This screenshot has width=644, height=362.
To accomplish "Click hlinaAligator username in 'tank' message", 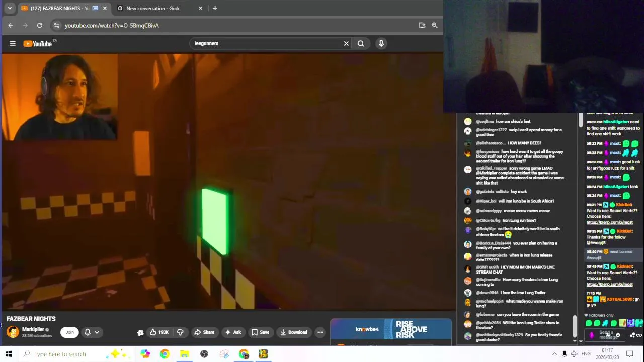I will 615,187.
